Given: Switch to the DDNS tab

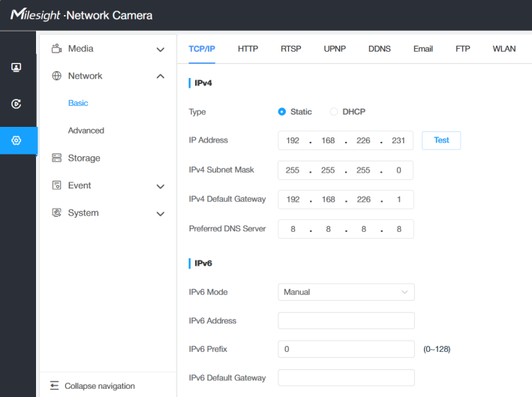Looking at the screenshot, I should 380,49.
